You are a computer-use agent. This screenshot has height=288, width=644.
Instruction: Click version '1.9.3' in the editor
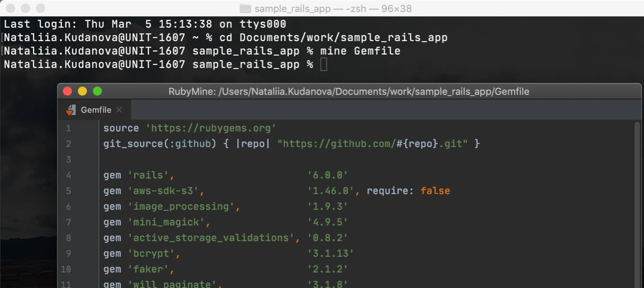[328, 206]
